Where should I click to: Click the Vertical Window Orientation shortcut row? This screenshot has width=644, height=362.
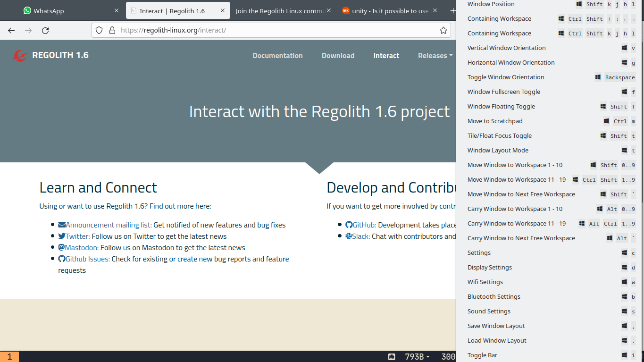pos(551,48)
